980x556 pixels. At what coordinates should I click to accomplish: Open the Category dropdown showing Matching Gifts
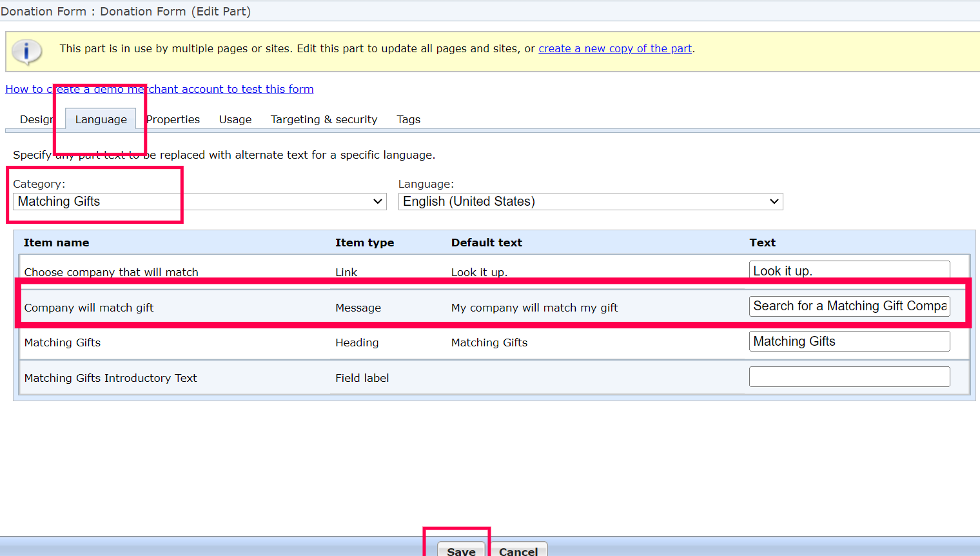pos(199,202)
